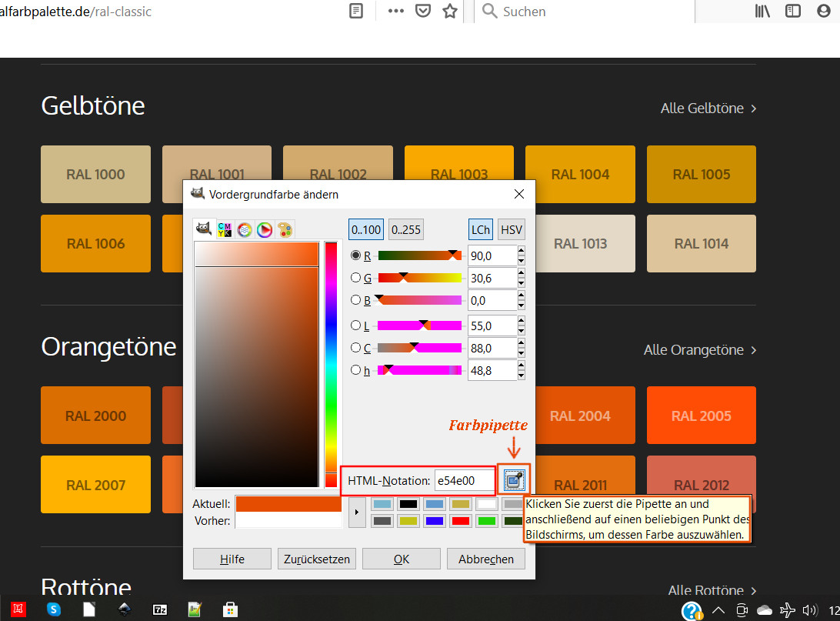Switch color model to HSV
The height and width of the screenshot is (621, 840).
pyautogui.click(x=511, y=230)
